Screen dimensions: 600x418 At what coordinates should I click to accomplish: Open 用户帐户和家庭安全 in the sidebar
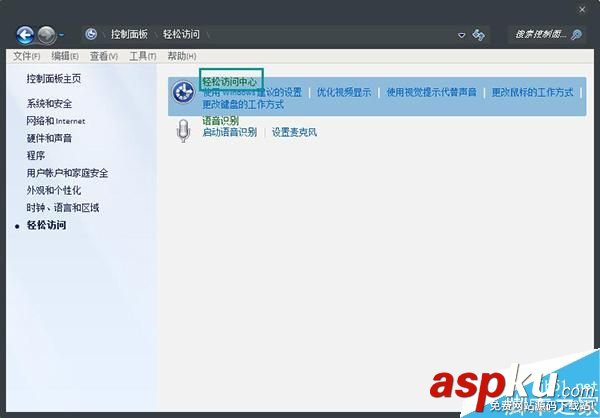point(67,173)
